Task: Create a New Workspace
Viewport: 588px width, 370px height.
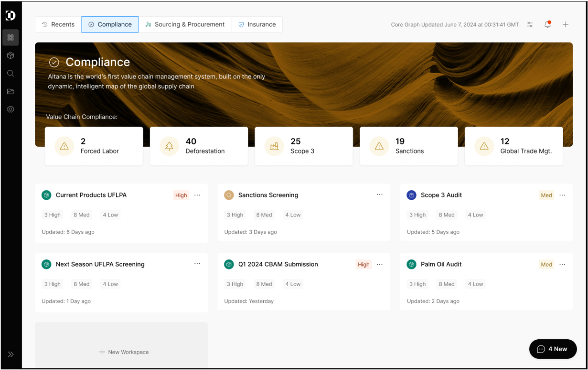Action: (x=121, y=345)
